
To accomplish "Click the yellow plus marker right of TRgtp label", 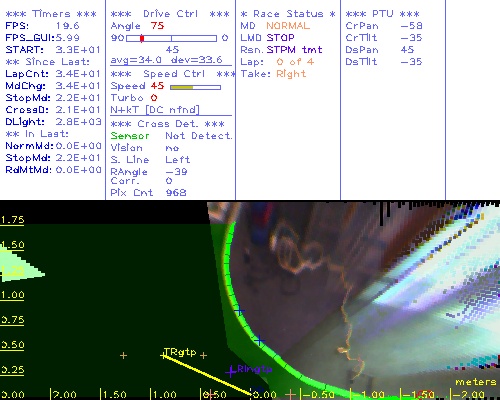I will pyautogui.click(x=203, y=355).
